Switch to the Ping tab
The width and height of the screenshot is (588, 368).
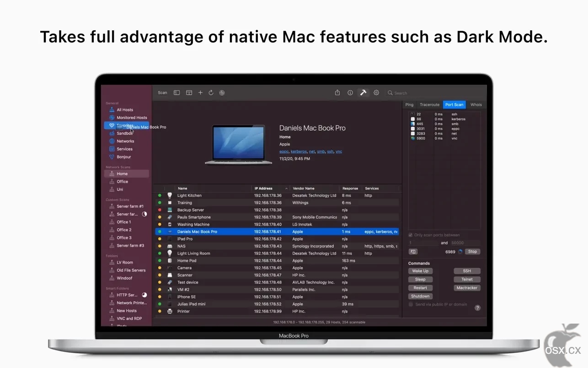409,105
